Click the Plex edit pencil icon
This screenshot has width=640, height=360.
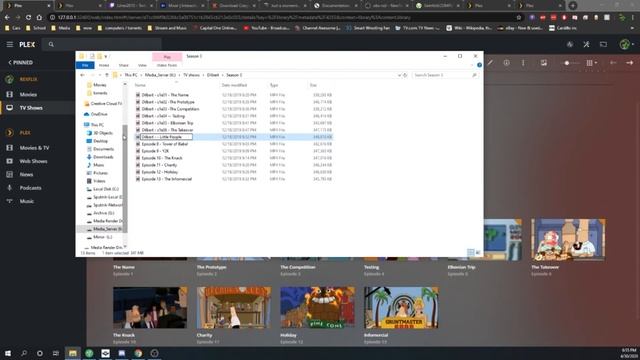(x=490, y=63)
